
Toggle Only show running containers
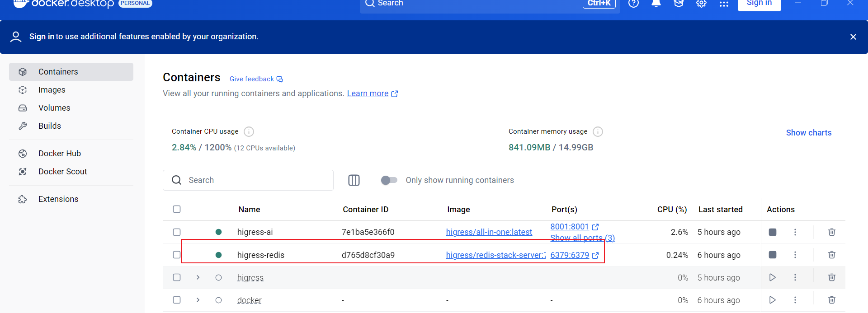389,180
